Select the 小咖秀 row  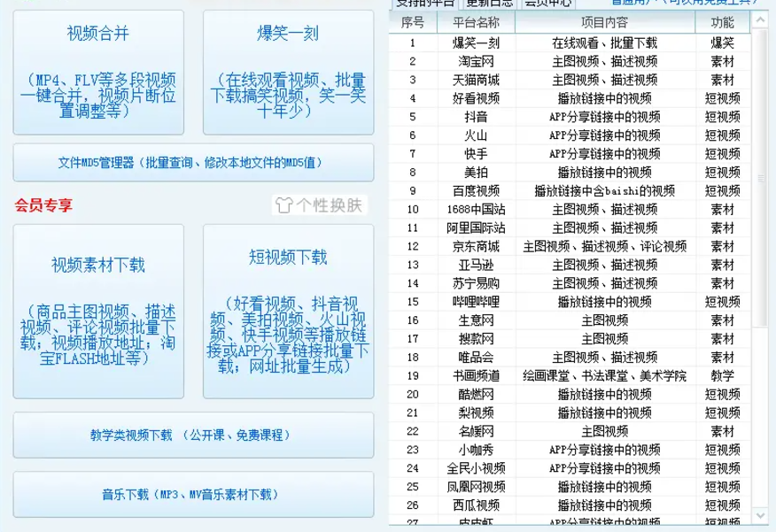(570, 450)
